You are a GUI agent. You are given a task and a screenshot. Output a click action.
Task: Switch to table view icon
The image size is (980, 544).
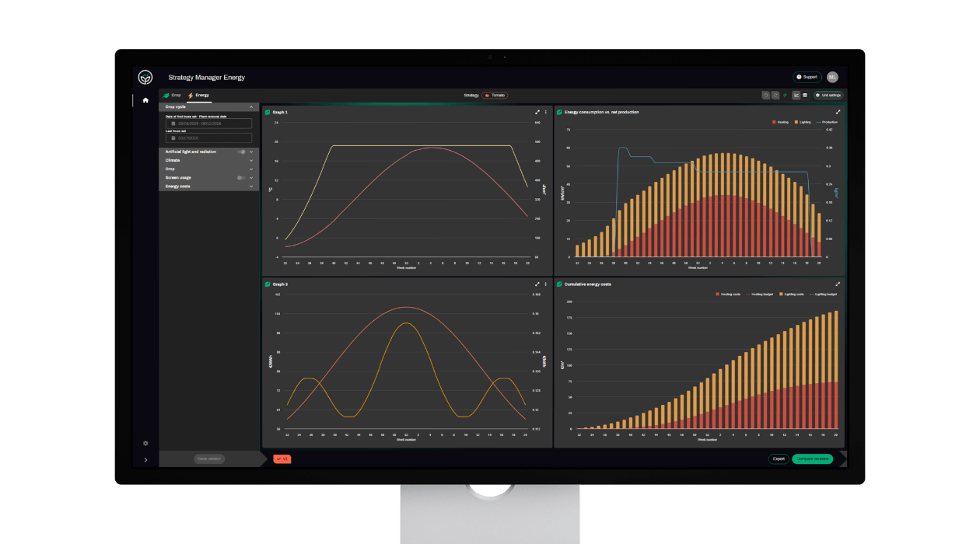point(805,96)
